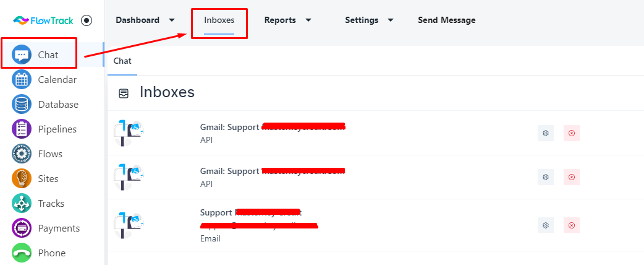The height and width of the screenshot is (265, 644).
Task: Open the Sites lightbulb icon
Action: [x=22, y=178]
